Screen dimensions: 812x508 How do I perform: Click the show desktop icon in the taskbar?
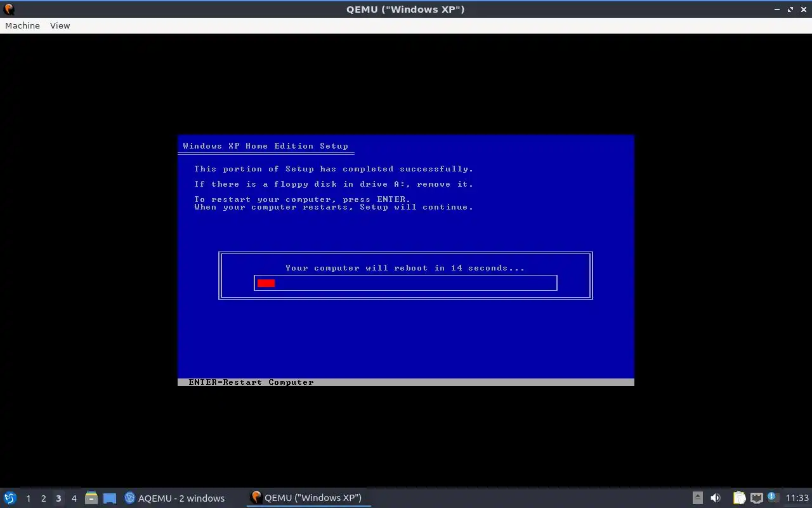coord(110,498)
